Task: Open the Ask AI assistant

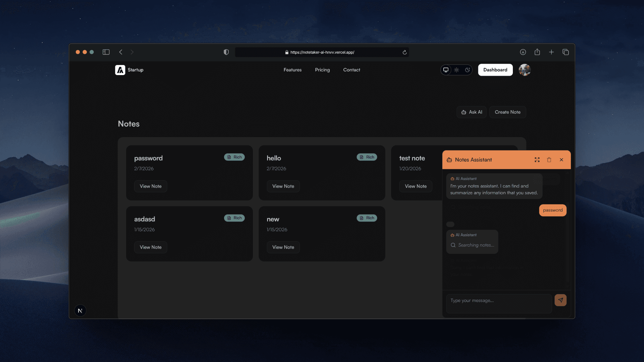Action: pos(472,112)
